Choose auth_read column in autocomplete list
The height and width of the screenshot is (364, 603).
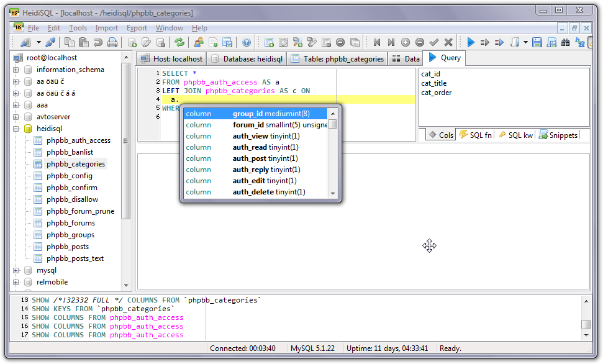(x=255, y=147)
